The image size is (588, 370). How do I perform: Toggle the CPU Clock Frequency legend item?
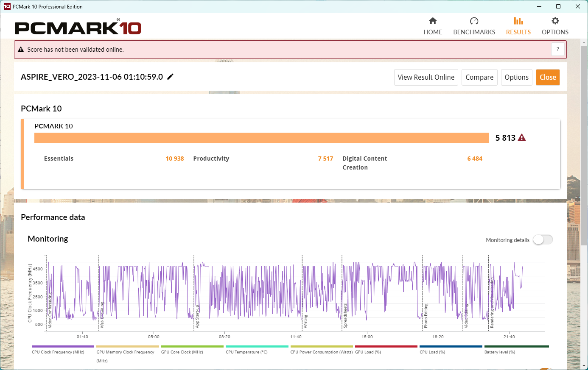pos(63,351)
